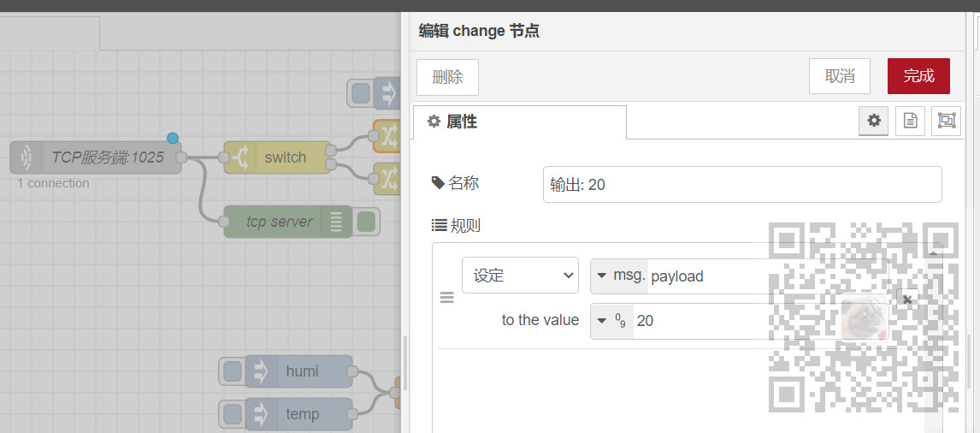Image resolution: width=980 pixels, height=433 pixels.
Task: Toggle the tcp server debug node output
Action: click(366, 222)
